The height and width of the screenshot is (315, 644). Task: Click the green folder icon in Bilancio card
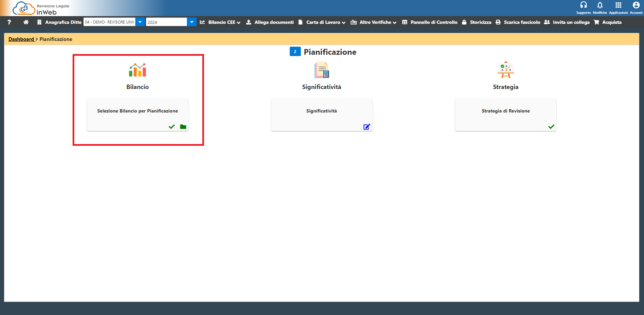183,127
